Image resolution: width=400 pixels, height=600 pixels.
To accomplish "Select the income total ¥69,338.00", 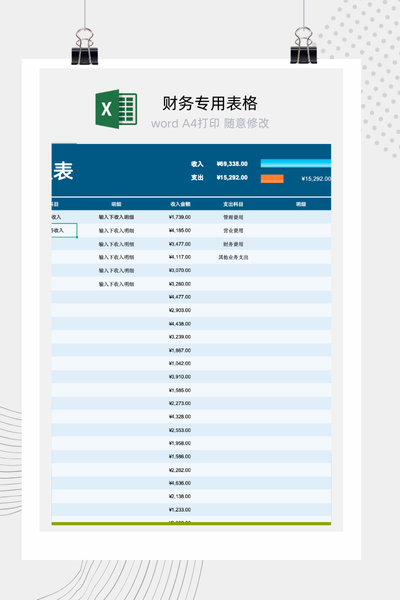I will [x=232, y=164].
